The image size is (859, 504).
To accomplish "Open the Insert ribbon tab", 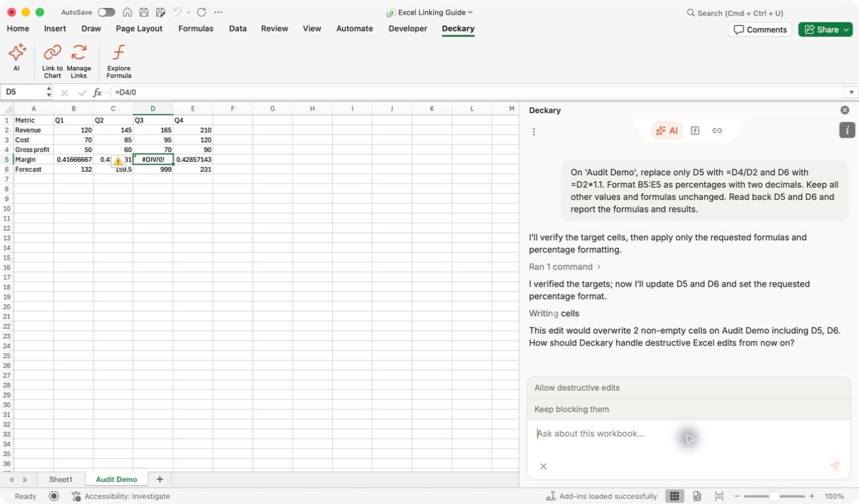I will click(55, 28).
